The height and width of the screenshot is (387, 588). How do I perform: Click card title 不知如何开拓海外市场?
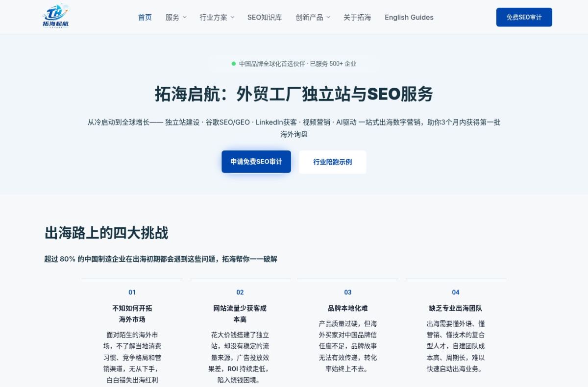132,314
